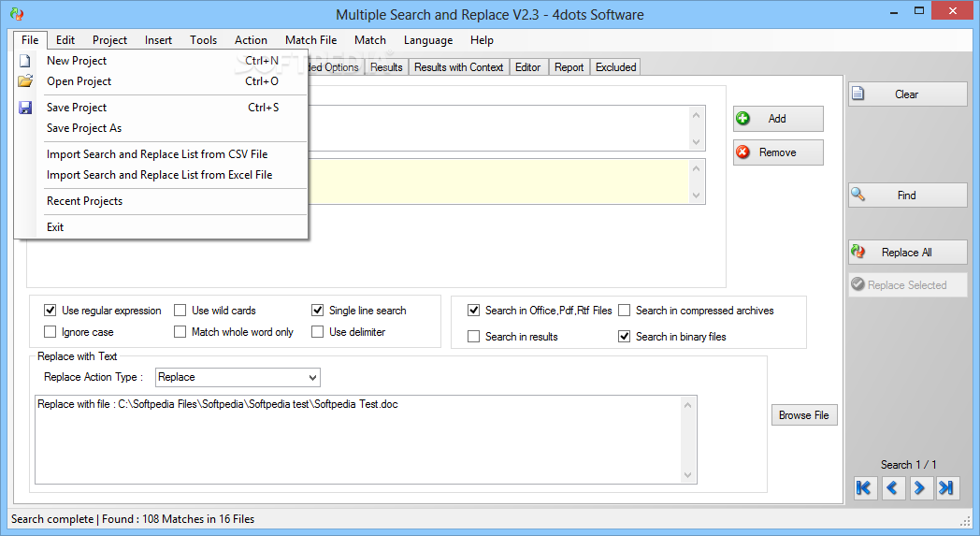Screen dimensions: 980x536
Task: Switch to the Excluded tab
Action: pos(615,67)
